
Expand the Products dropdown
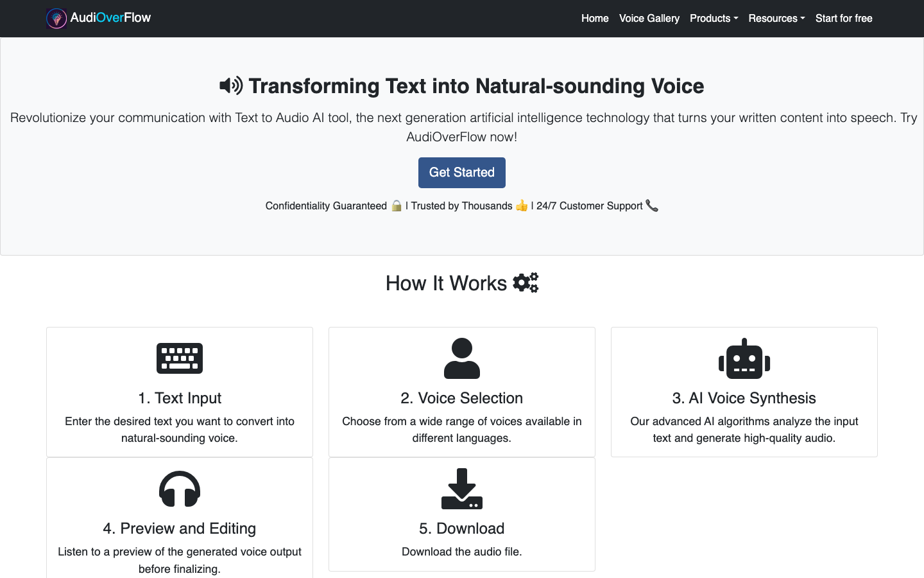(x=714, y=19)
